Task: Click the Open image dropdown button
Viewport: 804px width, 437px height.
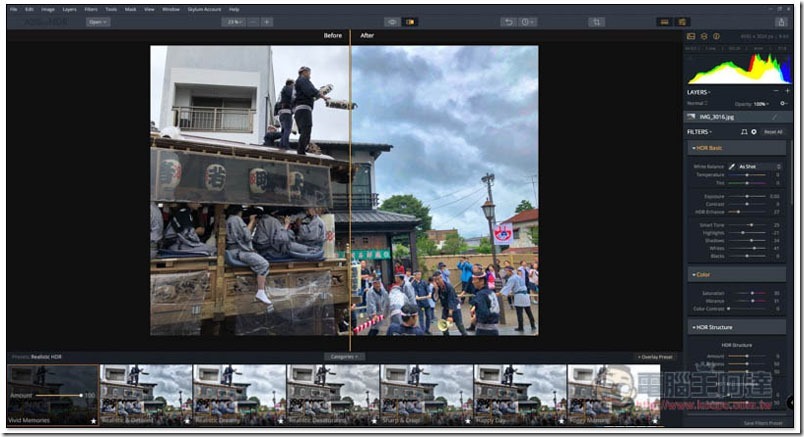Action: coord(97,22)
